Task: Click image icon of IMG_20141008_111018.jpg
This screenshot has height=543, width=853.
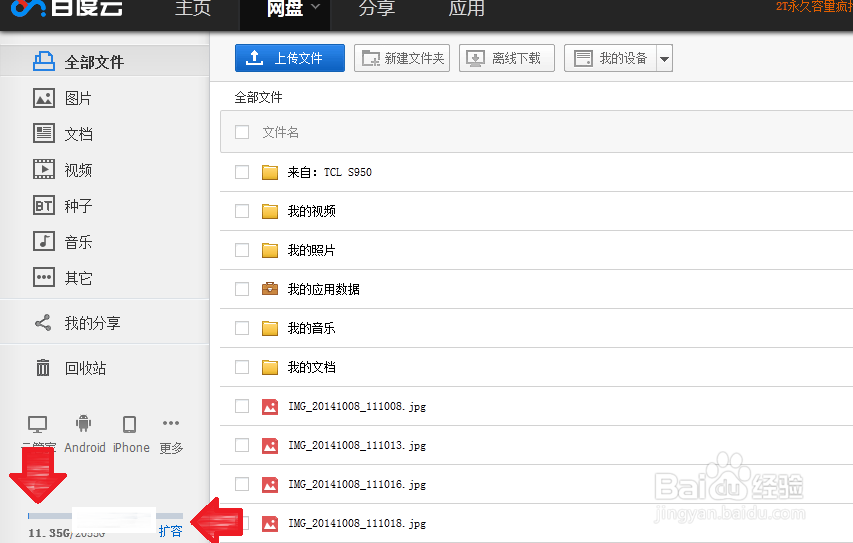Action: tap(270, 523)
